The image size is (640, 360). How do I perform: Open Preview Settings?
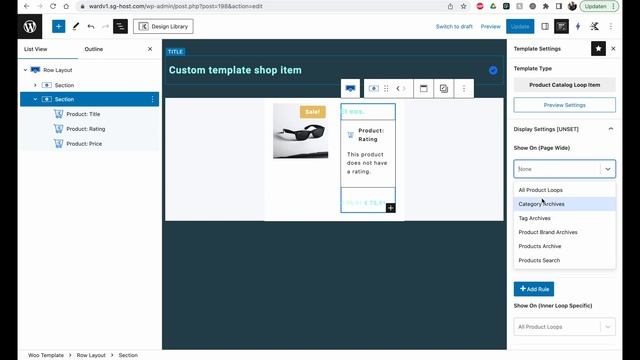[x=564, y=105]
